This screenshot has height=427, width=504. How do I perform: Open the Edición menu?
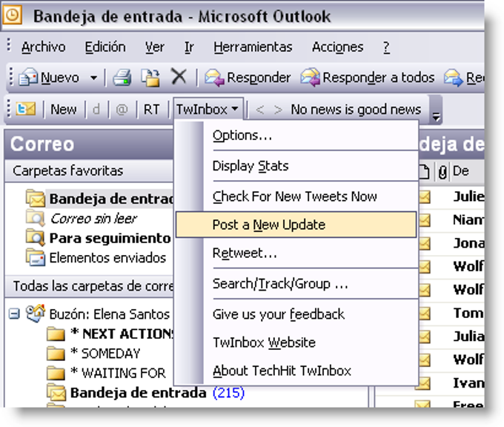coord(105,47)
